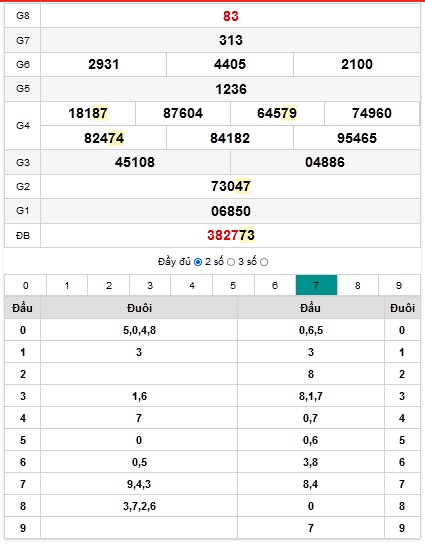Click the G7 prize label

pyautogui.click(x=23, y=40)
